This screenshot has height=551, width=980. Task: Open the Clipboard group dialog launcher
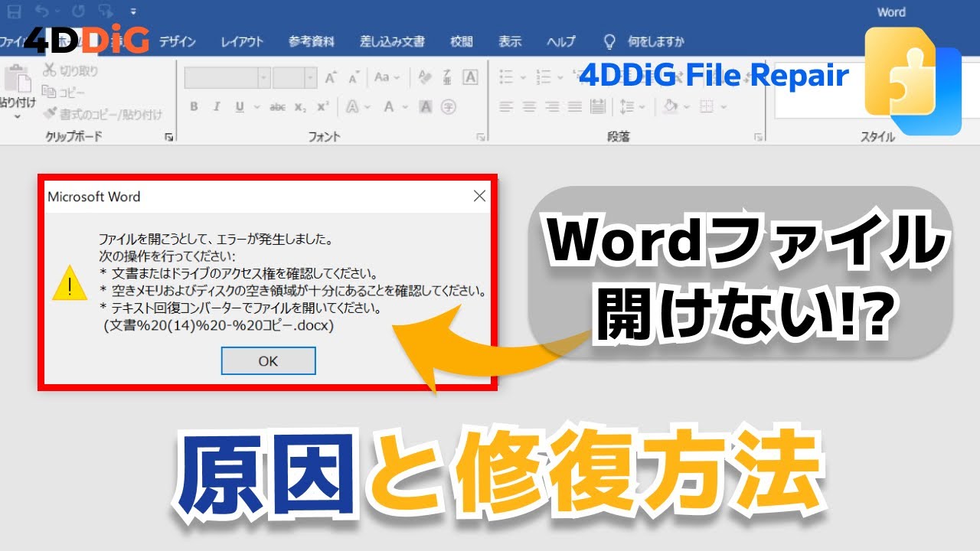[169, 138]
